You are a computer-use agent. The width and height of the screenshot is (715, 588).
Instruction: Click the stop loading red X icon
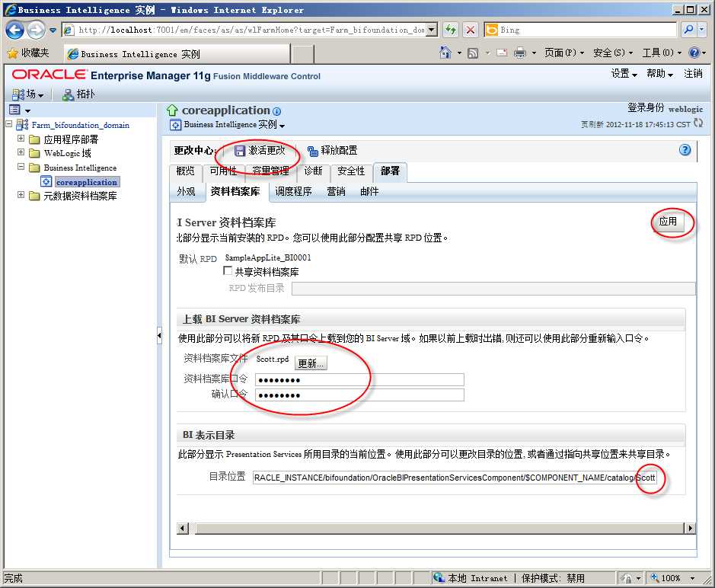click(470, 30)
